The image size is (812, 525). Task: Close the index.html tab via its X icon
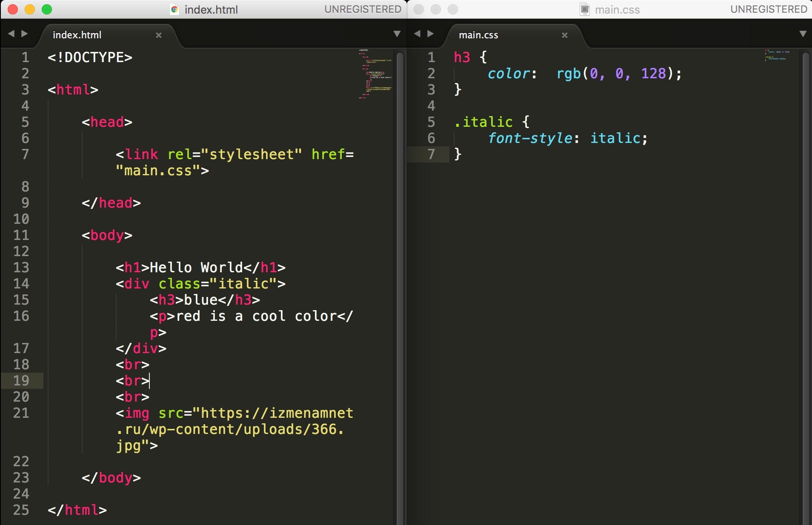pos(159,35)
